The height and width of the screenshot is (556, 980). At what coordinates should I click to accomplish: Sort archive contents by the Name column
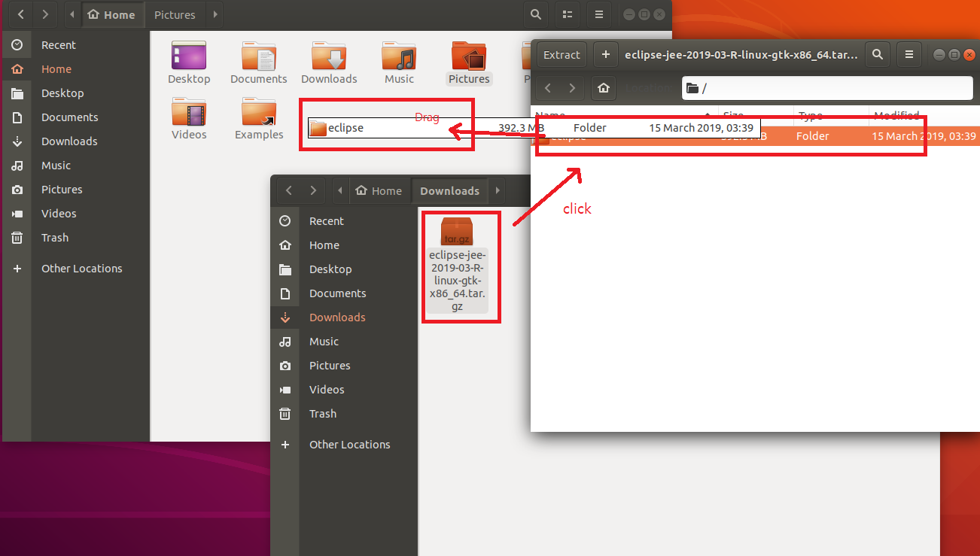coord(551,116)
